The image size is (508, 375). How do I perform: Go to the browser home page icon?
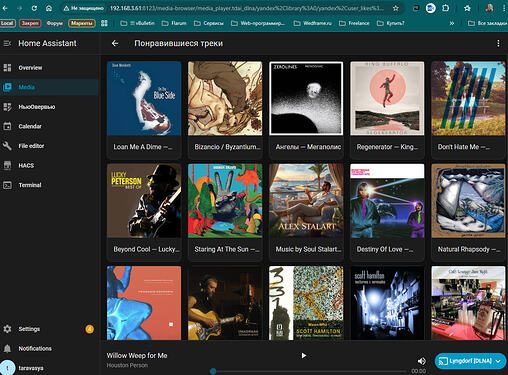coord(49,8)
